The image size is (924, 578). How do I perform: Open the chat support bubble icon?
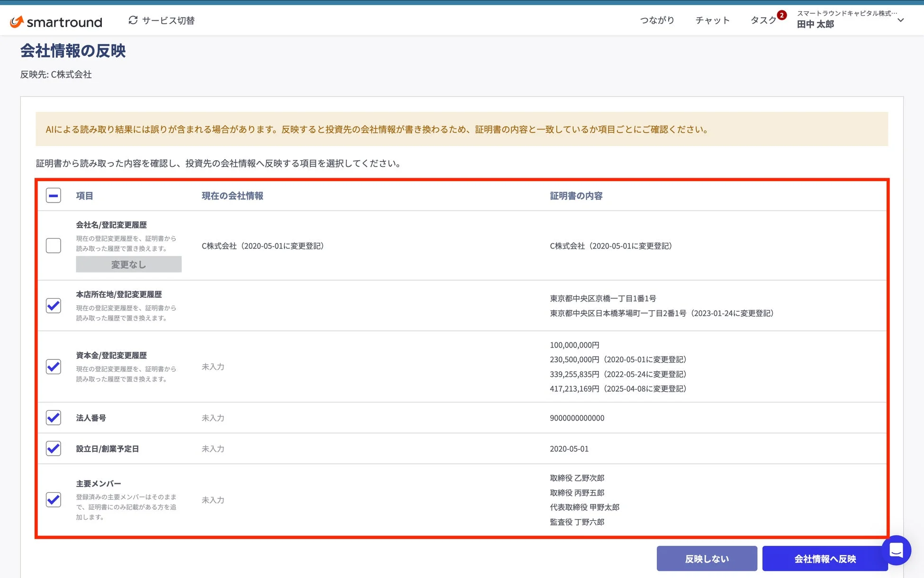coord(896,550)
